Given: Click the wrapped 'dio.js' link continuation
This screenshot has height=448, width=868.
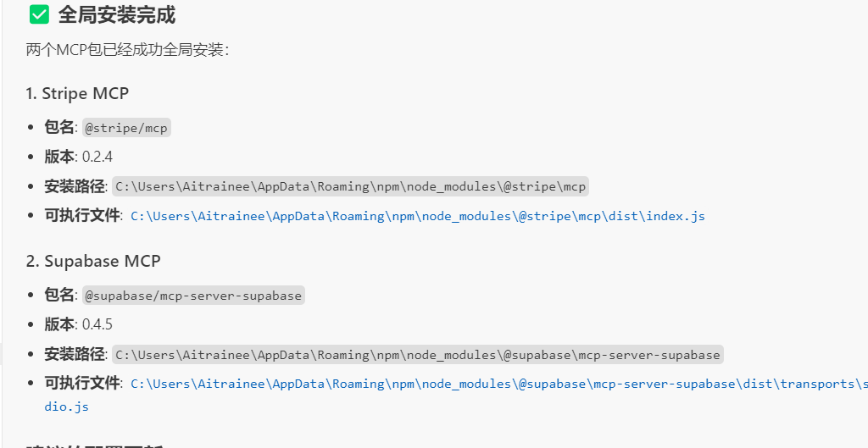Looking at the screenshot, I should 67,407.
